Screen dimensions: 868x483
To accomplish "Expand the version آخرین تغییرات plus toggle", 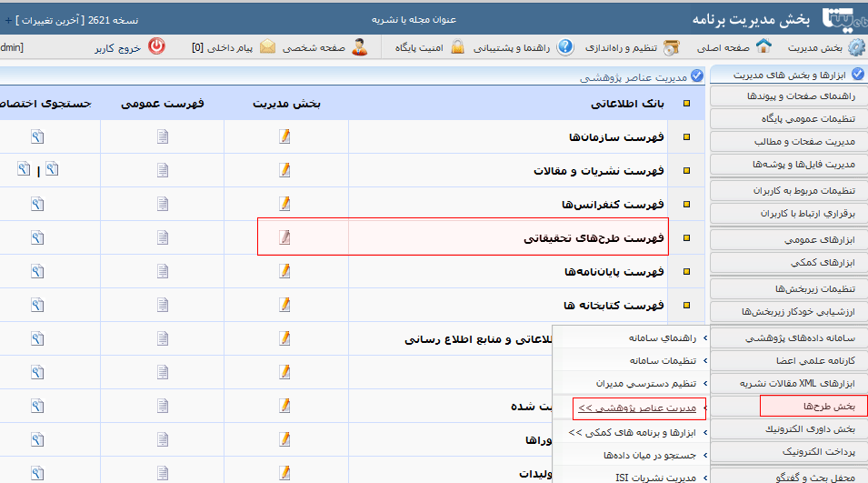I will (7, 19).
